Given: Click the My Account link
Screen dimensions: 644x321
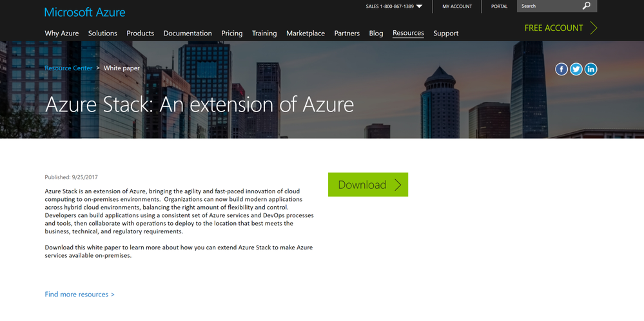Looking at the screenshot, I should pyautogui.click(x=457, y=6).
